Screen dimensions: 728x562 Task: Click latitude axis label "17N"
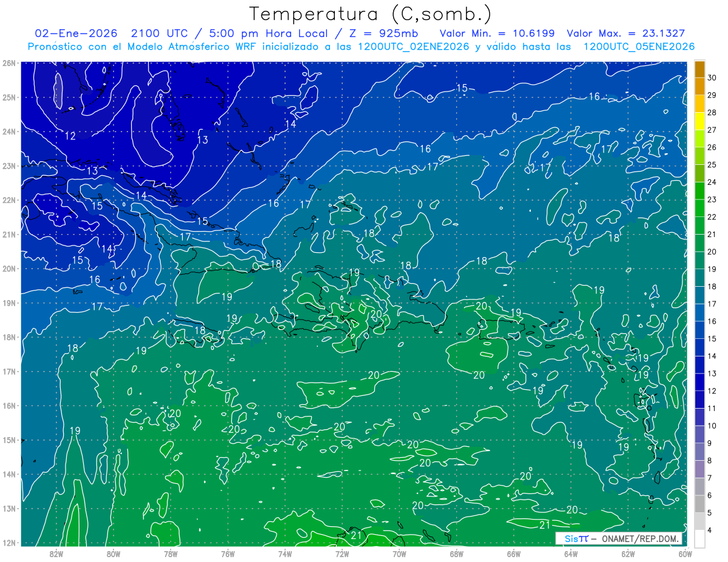tap(8, 372)
